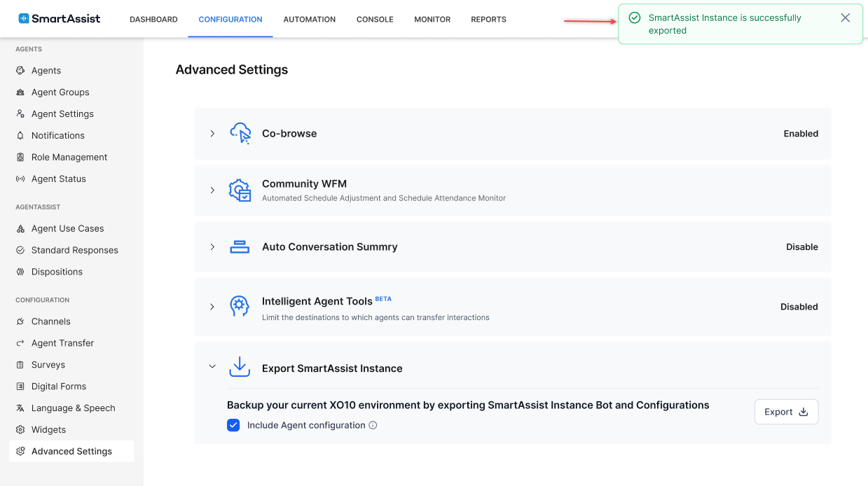This screenshot has height=486, width=868.
Task: Open the Dashboard tab
Action: pos(153,20)
